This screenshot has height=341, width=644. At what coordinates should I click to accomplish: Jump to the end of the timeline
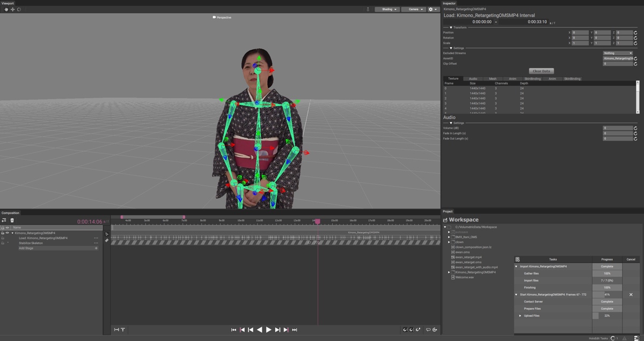pos(295,330)
